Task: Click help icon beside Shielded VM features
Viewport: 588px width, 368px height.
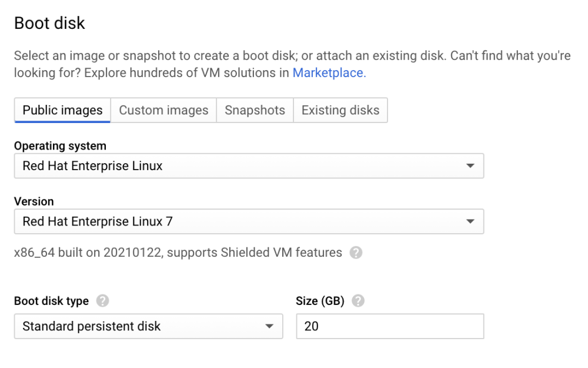Action: pyautogui.click(x=356, y=253)
